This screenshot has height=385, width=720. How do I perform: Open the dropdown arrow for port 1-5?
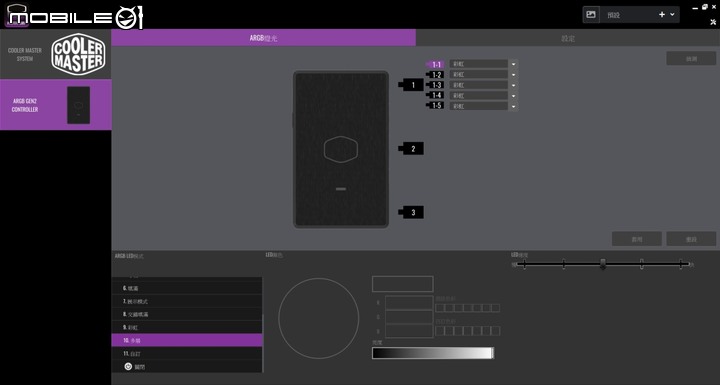tap(513, 106)
